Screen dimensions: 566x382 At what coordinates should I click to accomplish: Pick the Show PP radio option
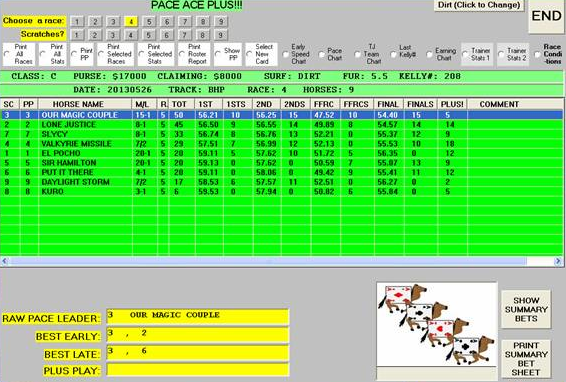pos(227,54)
